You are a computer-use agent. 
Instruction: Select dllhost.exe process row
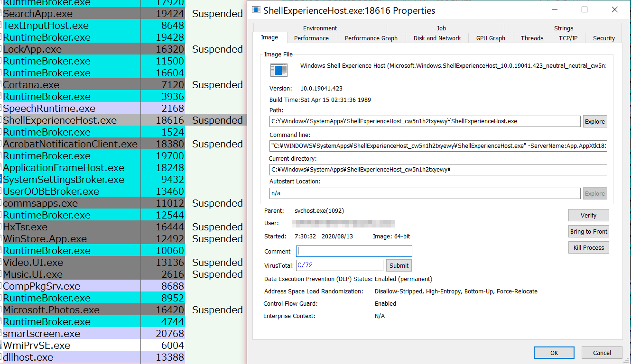[x=93, y=357]
